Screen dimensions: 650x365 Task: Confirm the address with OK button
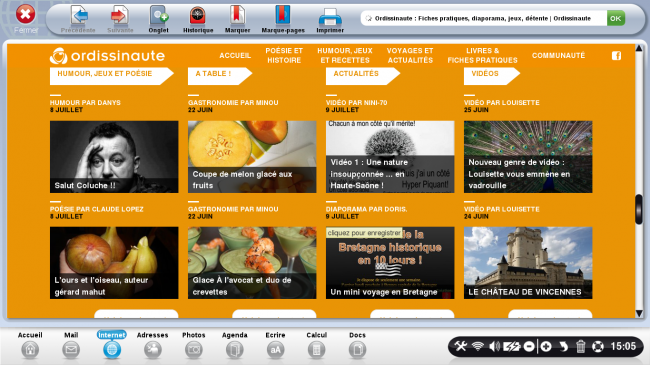616,18
